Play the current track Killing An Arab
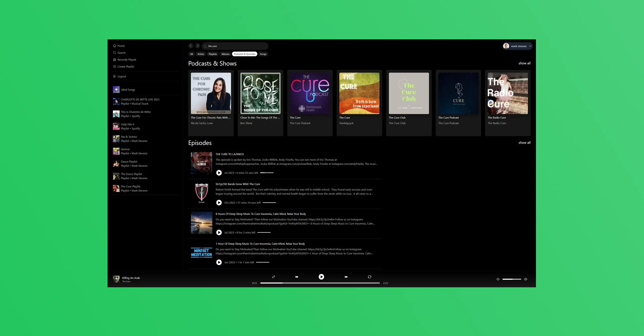This screenshot has width=644, height=336. pyautogui.click(x=321, y=277)
